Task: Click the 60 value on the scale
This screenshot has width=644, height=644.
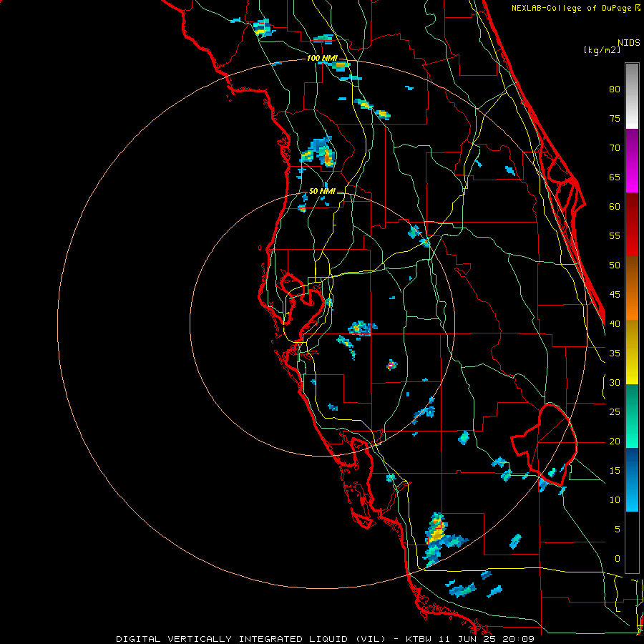Action: pyautogui.click(x=615, y=207)
